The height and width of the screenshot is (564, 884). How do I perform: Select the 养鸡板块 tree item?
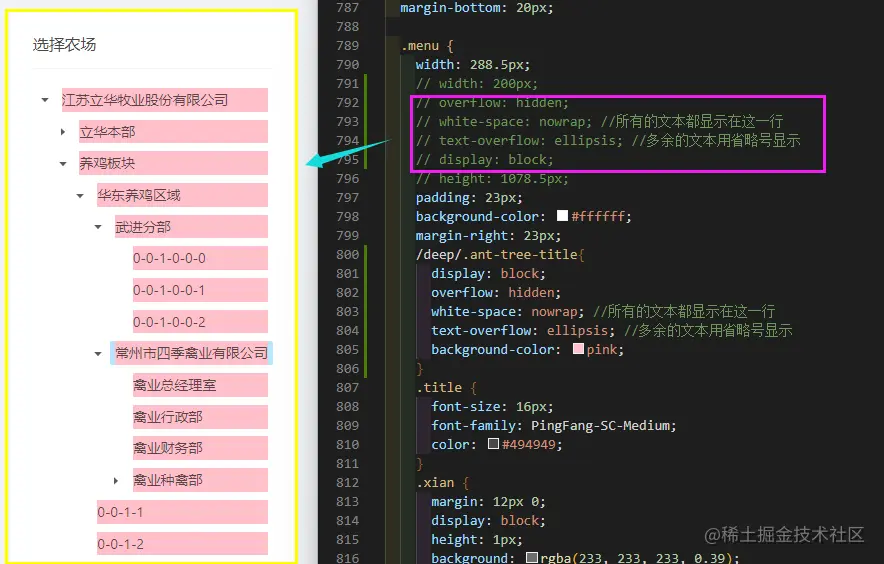(x=174, y=163)
